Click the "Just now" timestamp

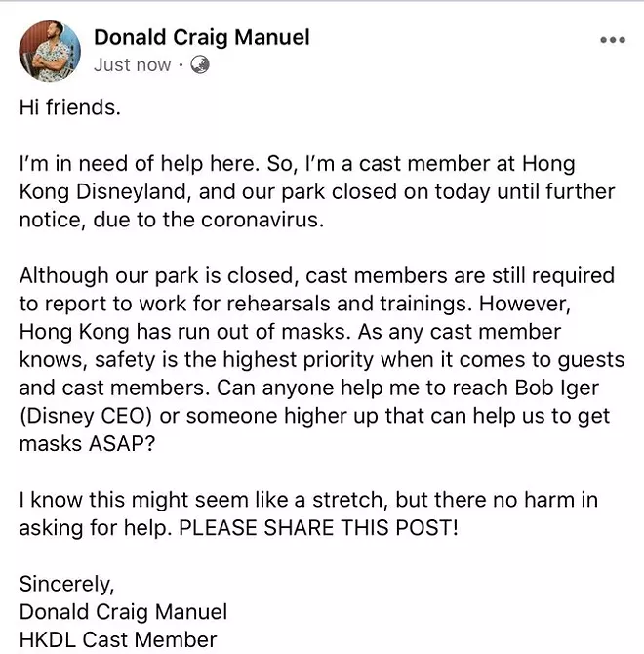(132, 65)
